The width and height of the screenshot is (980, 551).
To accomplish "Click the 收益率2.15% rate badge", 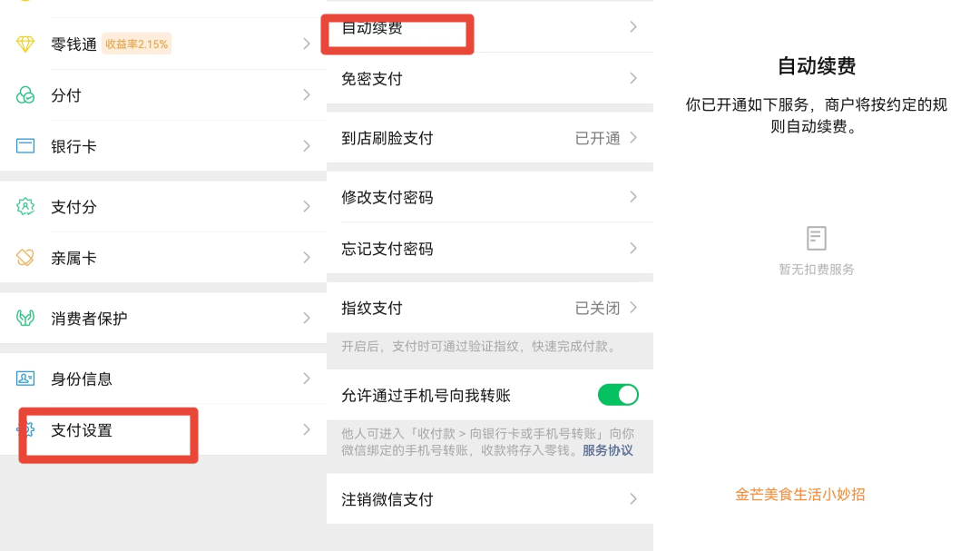I will click(x=136, y=43).
